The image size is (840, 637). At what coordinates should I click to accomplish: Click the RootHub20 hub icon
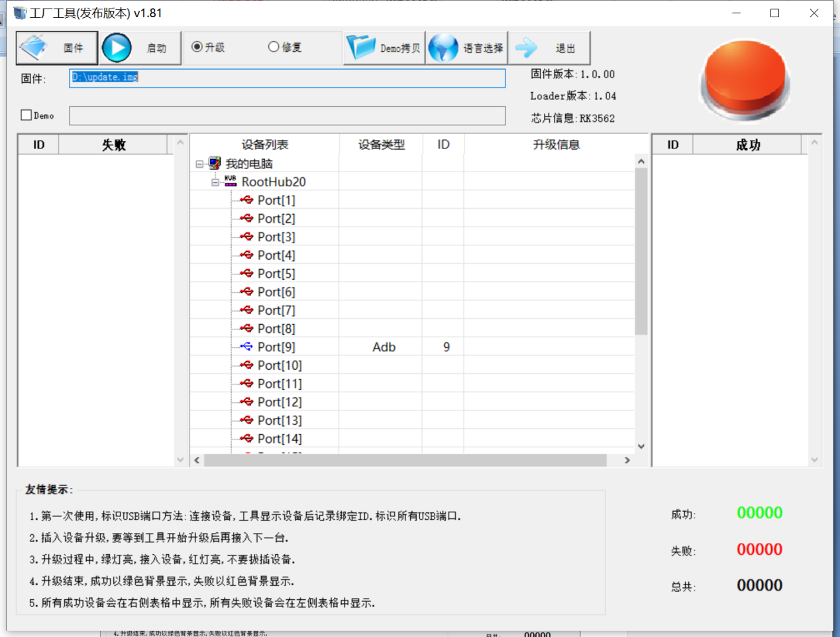pos(231,181)
